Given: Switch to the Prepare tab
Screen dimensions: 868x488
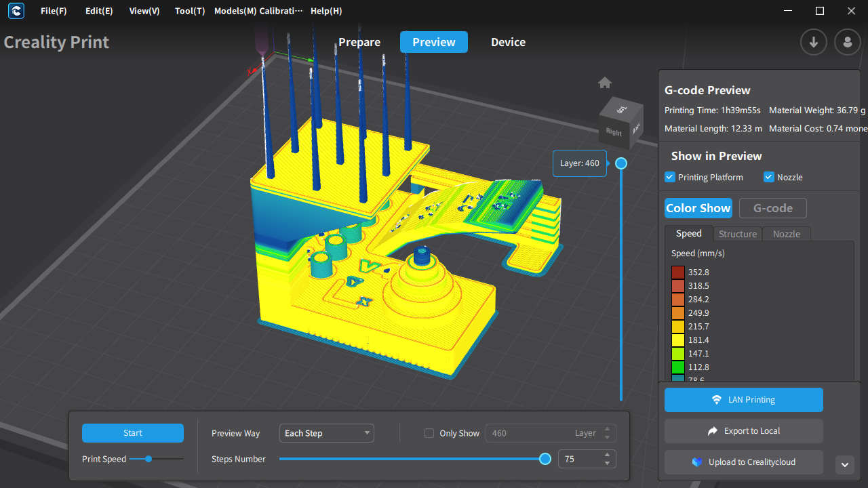Looking at the screenshot, I should 359,42.
